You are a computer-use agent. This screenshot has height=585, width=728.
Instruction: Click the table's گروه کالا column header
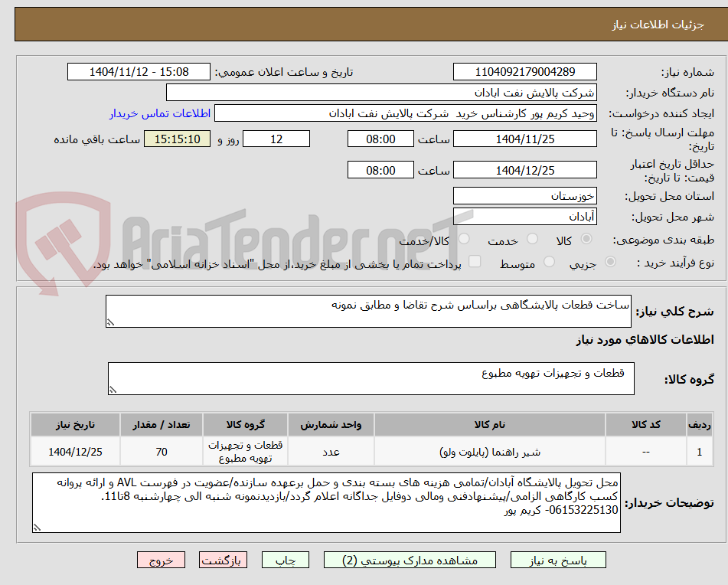tap(245, 424)
